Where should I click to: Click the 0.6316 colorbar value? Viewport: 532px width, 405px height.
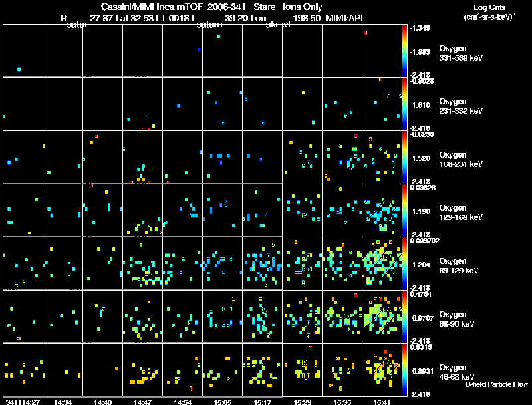tap(421, 347)
